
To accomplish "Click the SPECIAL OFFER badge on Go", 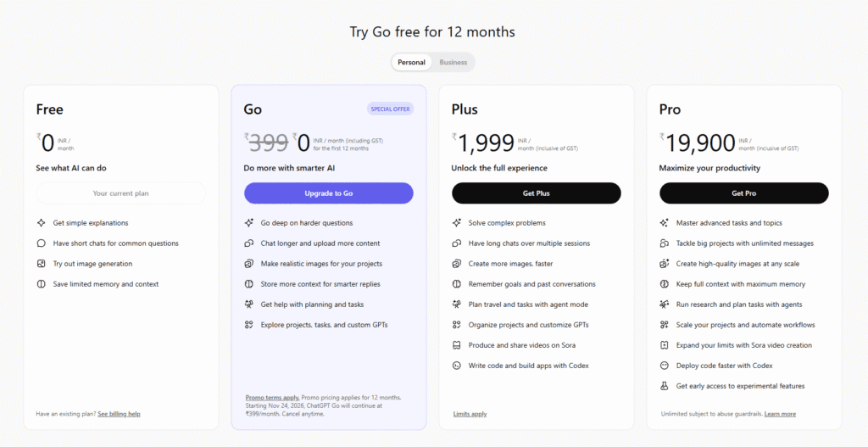I will [390, 109].
